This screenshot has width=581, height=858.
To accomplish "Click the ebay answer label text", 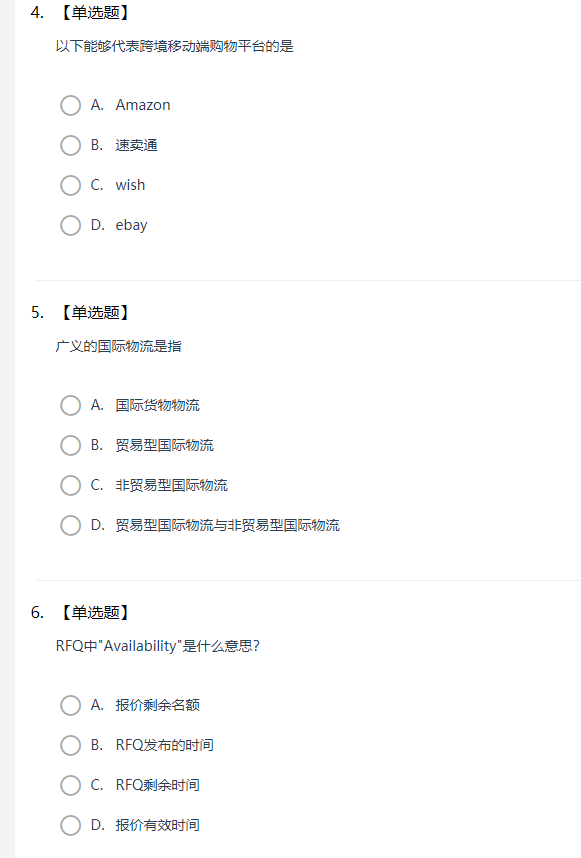I will coord(131,225).
